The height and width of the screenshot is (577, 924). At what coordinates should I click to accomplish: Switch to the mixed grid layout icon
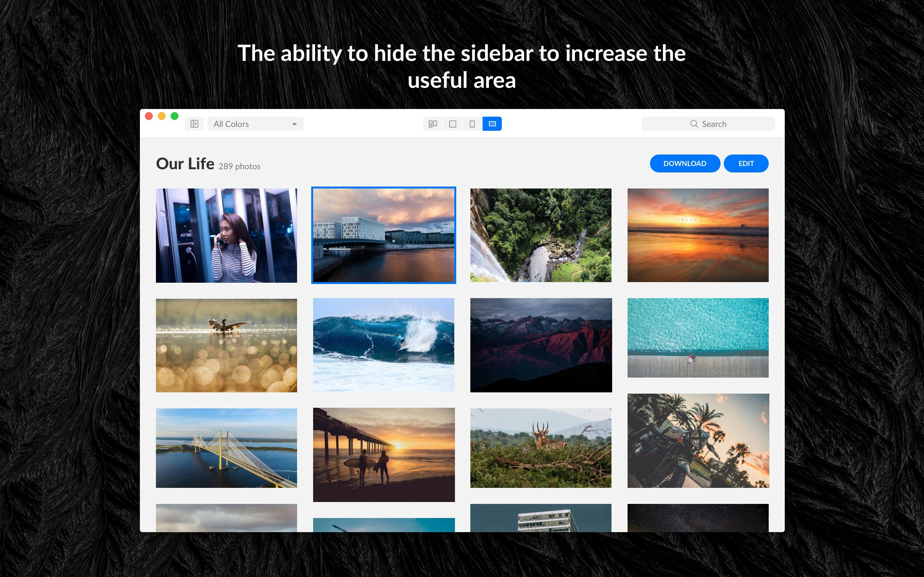click(432, 124)
